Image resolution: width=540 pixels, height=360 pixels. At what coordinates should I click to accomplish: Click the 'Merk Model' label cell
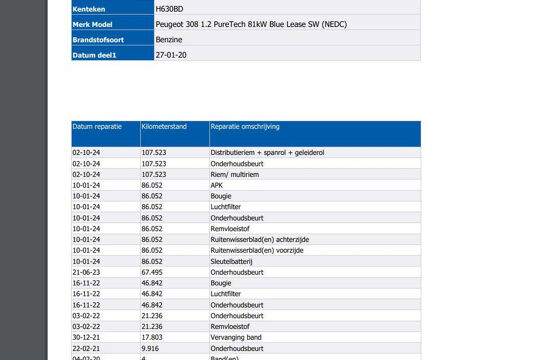point(113,22)
